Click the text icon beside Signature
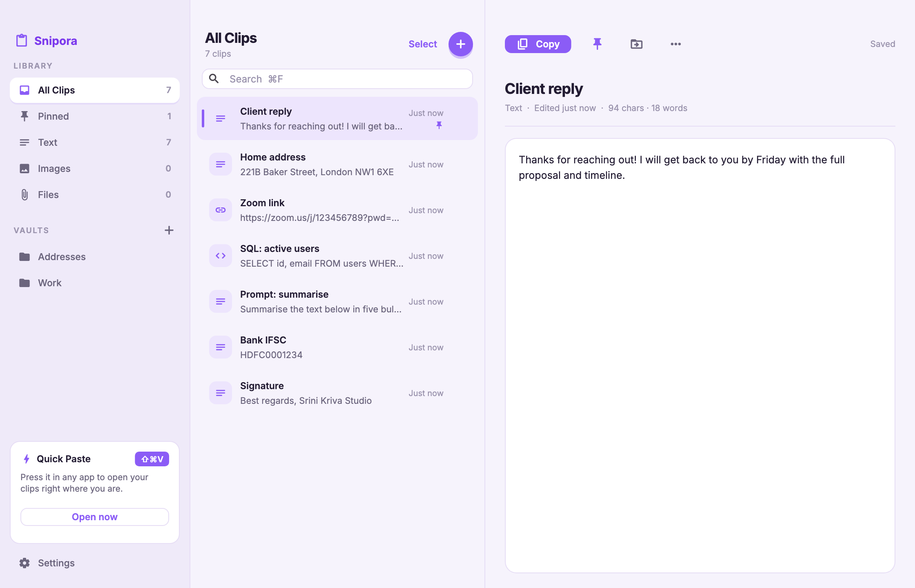Image resolution: width=915 pixels, height=588 pixels. pyautogui.click(x=221, y=393)
